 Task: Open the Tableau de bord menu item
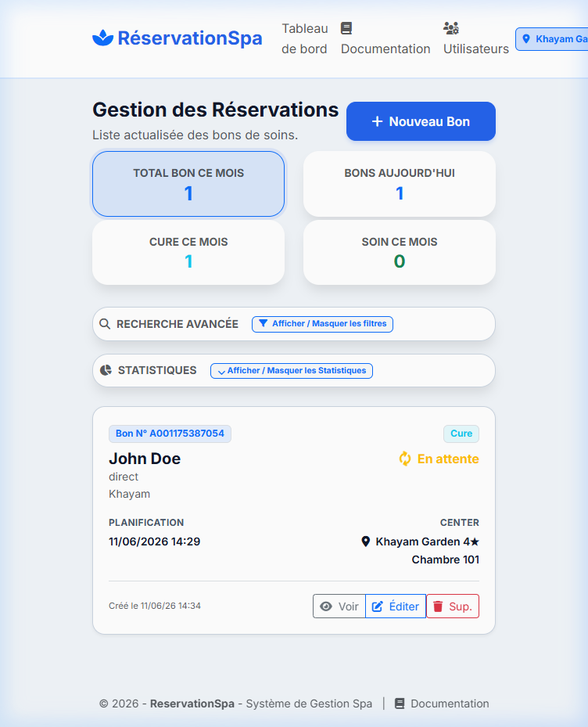click(x=304, y=38)
